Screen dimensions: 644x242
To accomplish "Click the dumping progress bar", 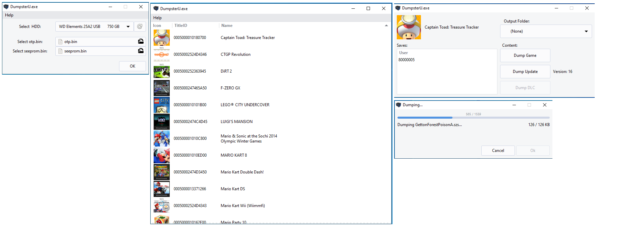I will click(x=474, y=118).
